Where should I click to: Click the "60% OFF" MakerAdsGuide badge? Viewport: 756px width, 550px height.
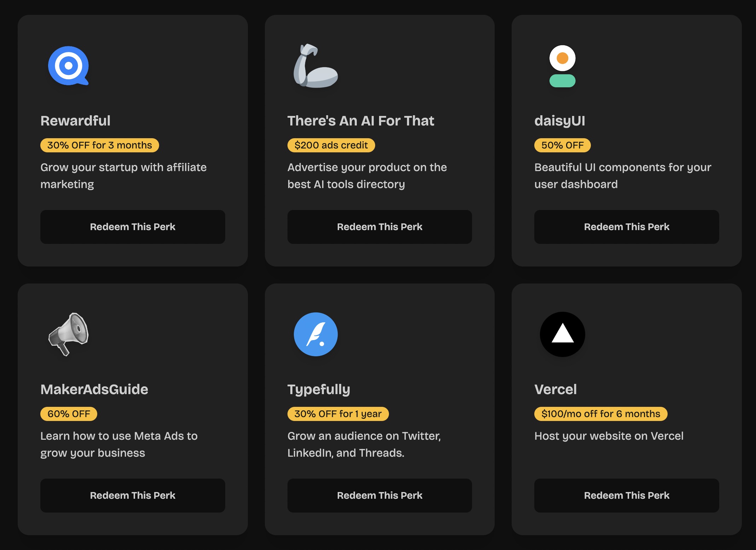69,414
